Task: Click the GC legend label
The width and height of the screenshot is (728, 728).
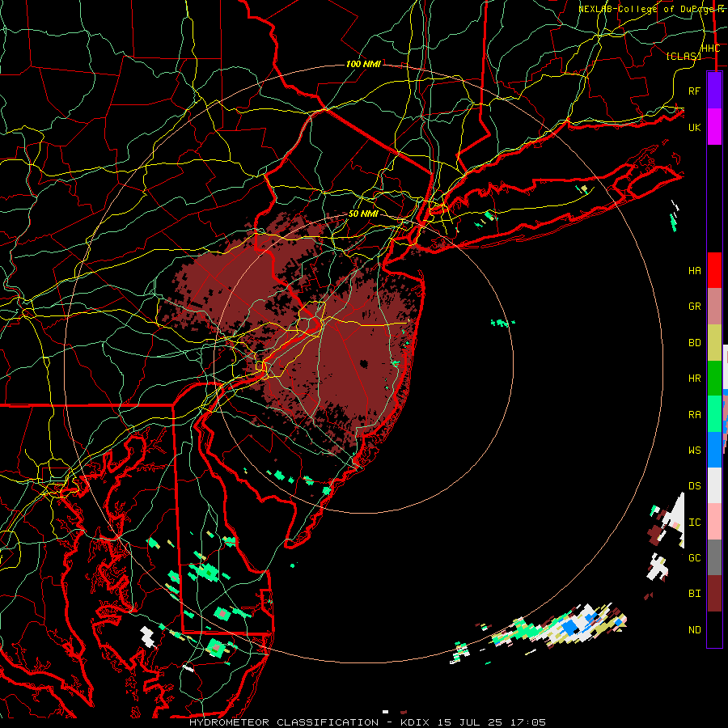Action: click(x=694, y=558)
